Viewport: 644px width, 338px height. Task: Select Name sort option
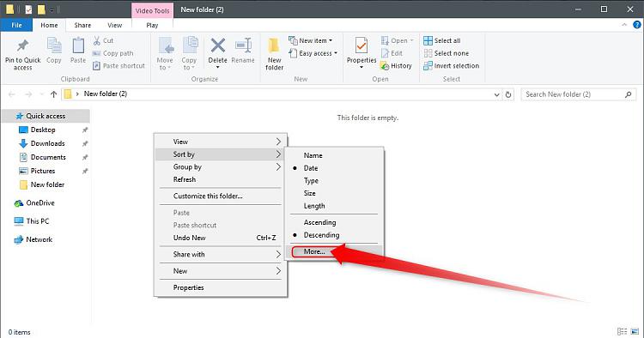pos(313,155)
